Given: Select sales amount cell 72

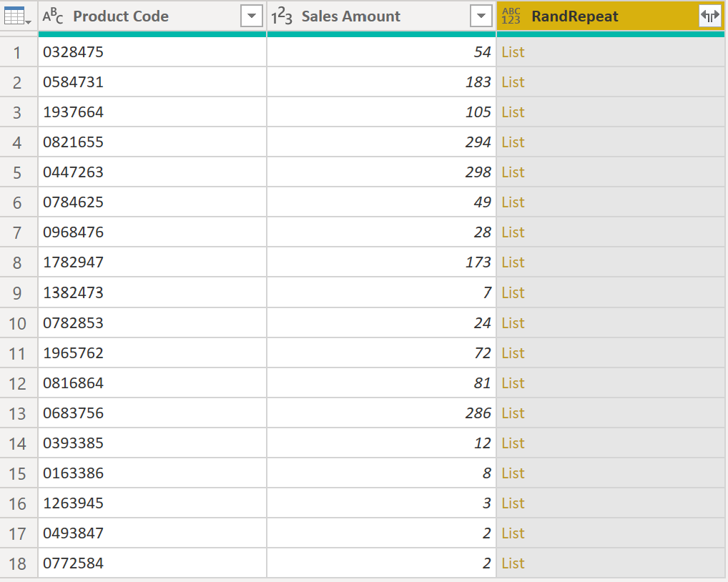Looking at the screenshot, I should coord(382,353).
